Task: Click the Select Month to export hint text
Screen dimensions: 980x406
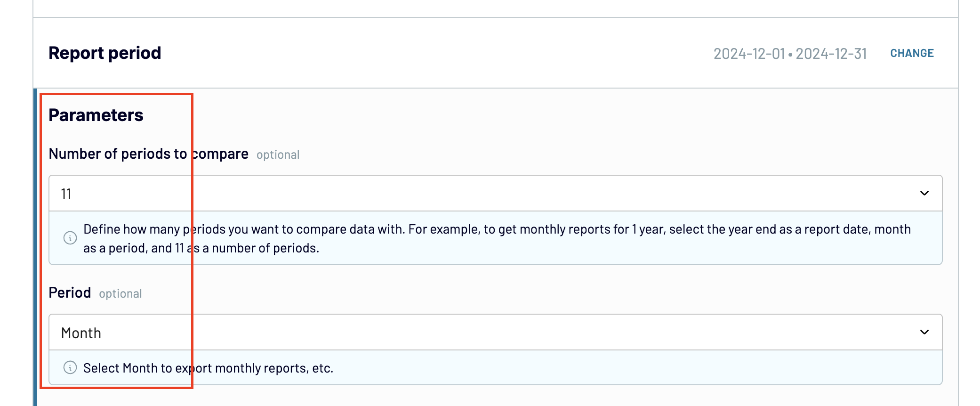Action: [x=208, y=368]
